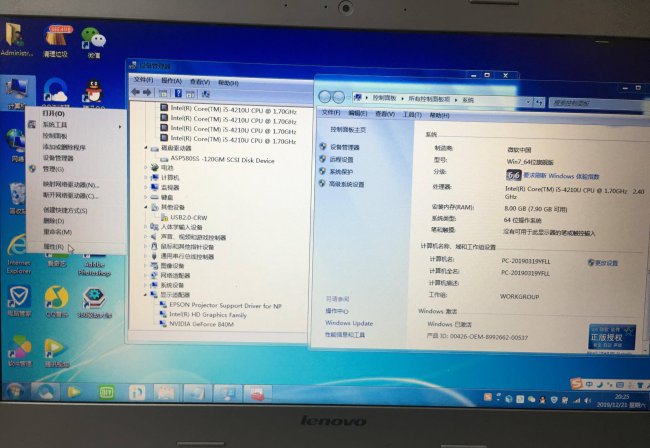Open address bar history dropdown in System window
Image resolution: width=650 pixels, height=448 pixels.
coord(528,101)
